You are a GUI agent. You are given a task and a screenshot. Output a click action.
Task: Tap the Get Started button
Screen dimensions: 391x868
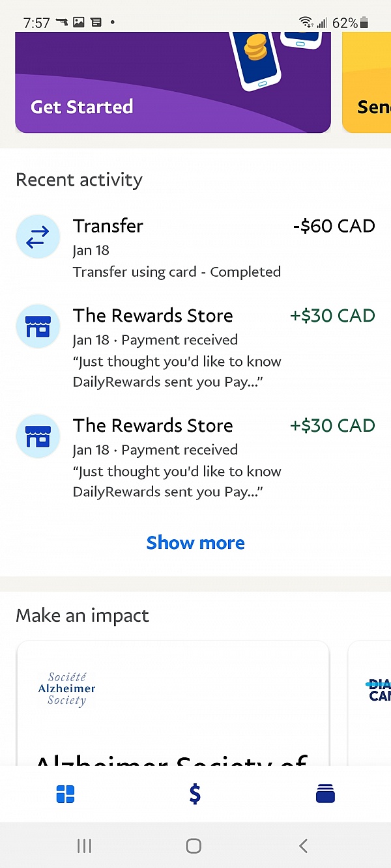[x=81, y=107]
